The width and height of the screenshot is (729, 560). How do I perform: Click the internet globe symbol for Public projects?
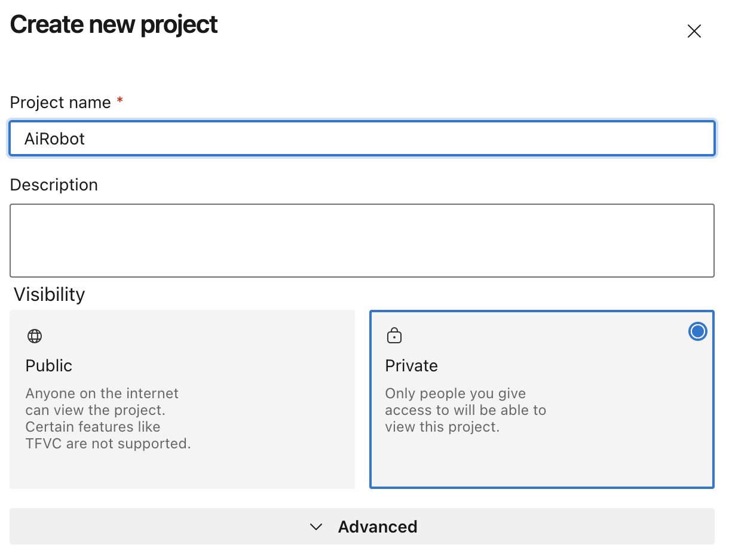pyautogui.click(x=34, y=336)
